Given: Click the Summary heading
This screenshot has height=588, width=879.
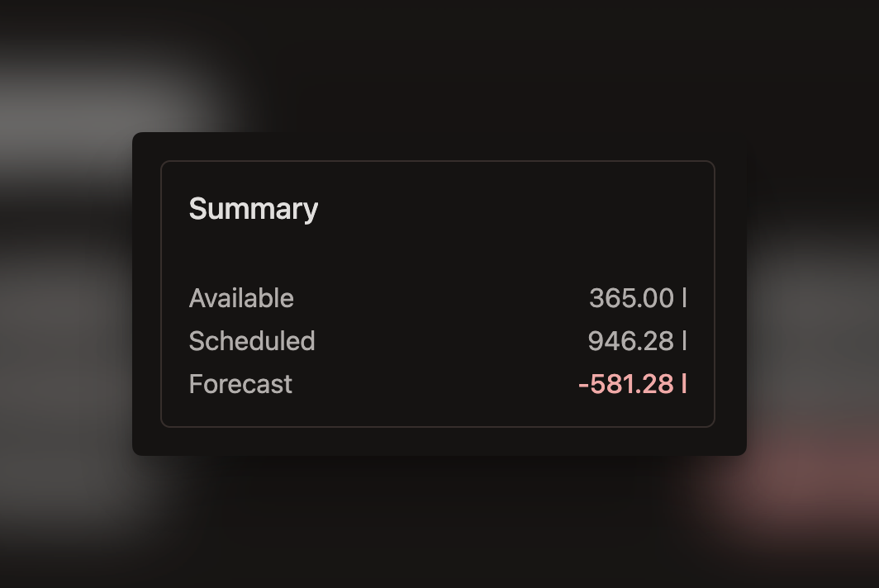Looking at the screenshot, I should (253, 209).
